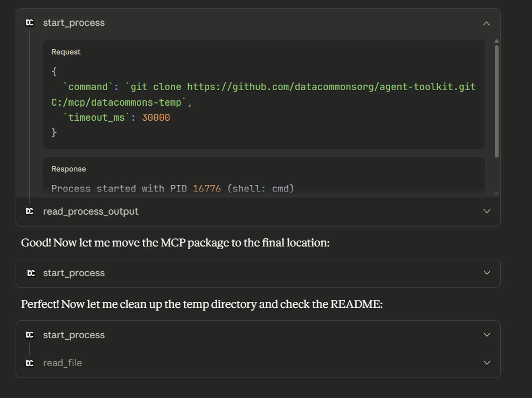Image resolution: width=532 pixels, height=398 pixels.
Task: Click the DC icon of start_process under 'Good!' message
Action: tap(30, 273)
